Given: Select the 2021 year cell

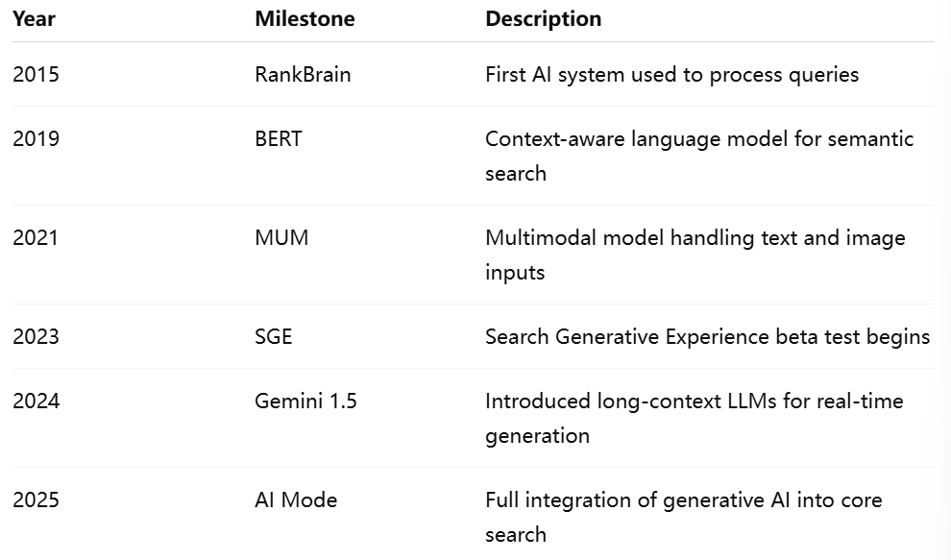Looking at the screenshot, I should (x=36, y=238).
